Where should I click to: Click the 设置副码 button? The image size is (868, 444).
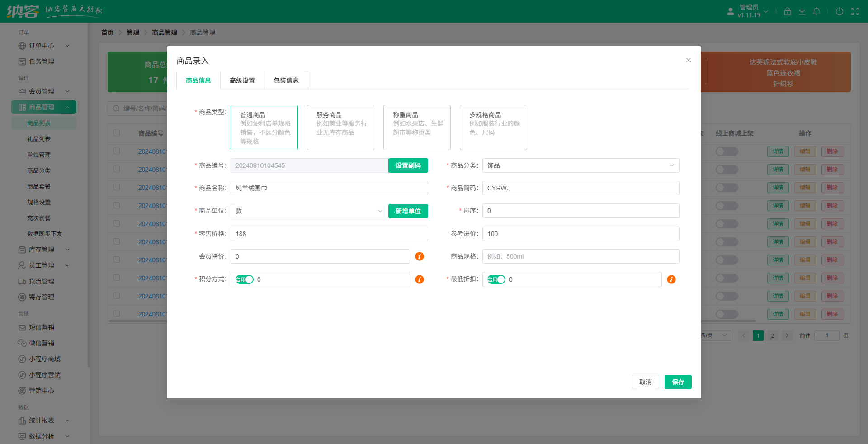(408, 165)
